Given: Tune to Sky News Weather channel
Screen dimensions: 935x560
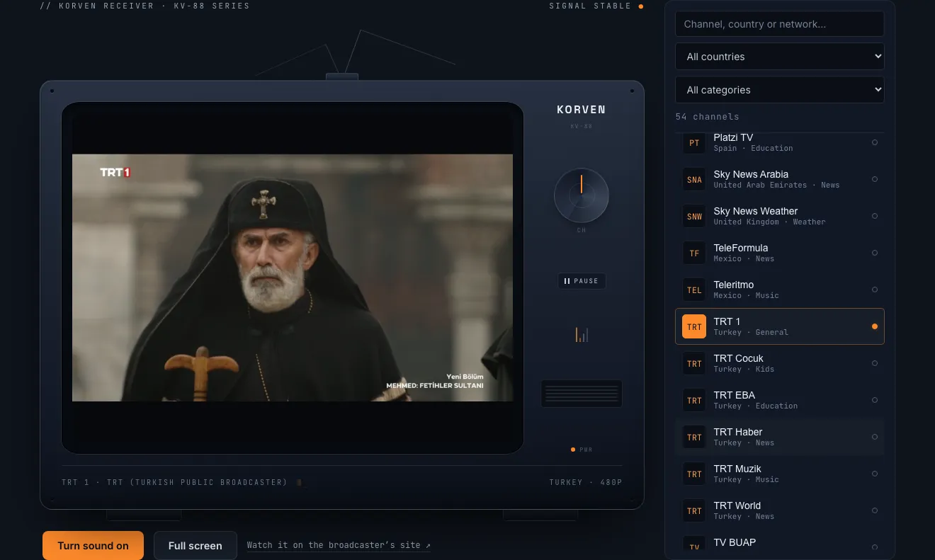Looking at the screenshot, I should click(779, 216).
